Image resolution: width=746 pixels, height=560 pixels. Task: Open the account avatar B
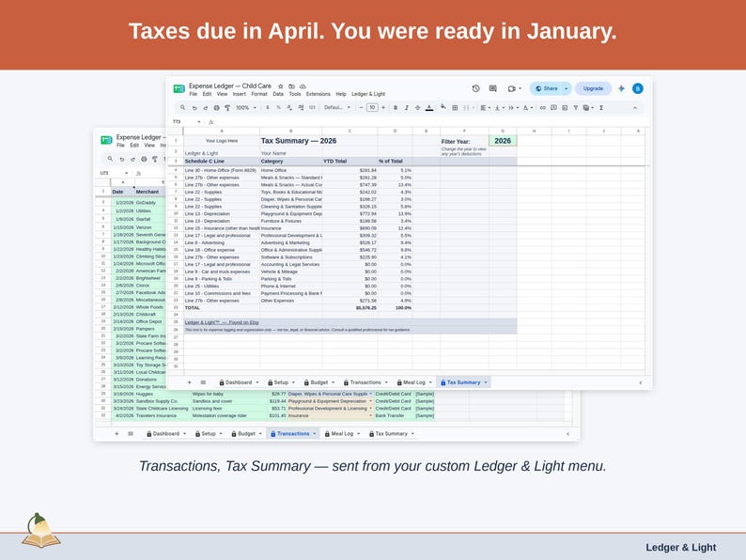coord(638,88)
